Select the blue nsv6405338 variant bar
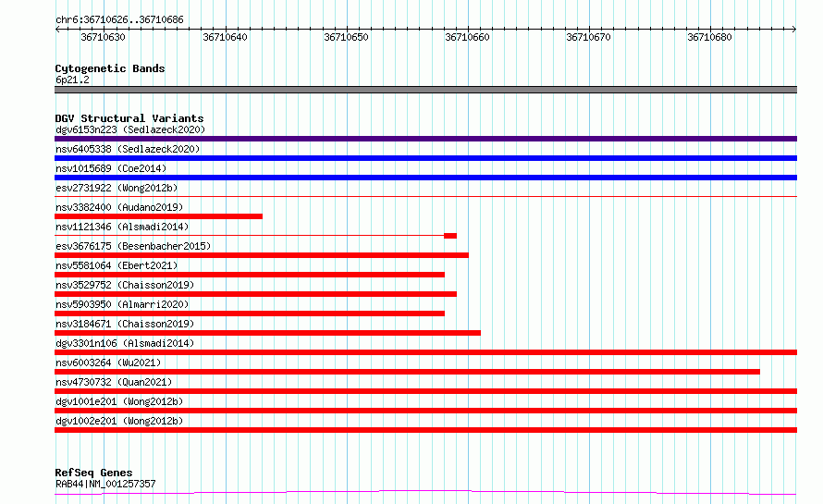The image size is (823, 504). coord(425,158)
